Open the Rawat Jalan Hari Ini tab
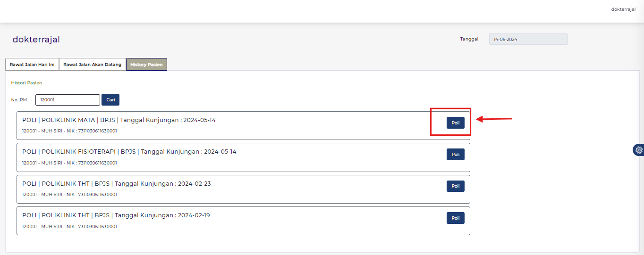 [32, 65]
